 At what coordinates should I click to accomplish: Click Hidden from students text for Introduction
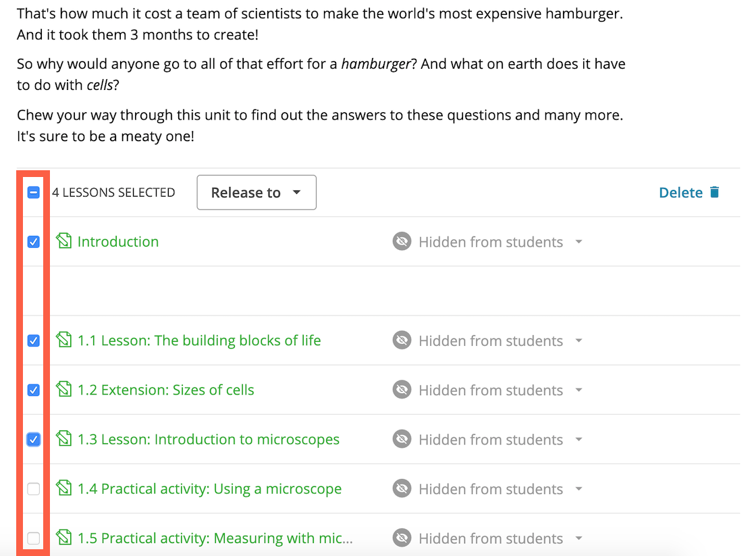[490, 242]
